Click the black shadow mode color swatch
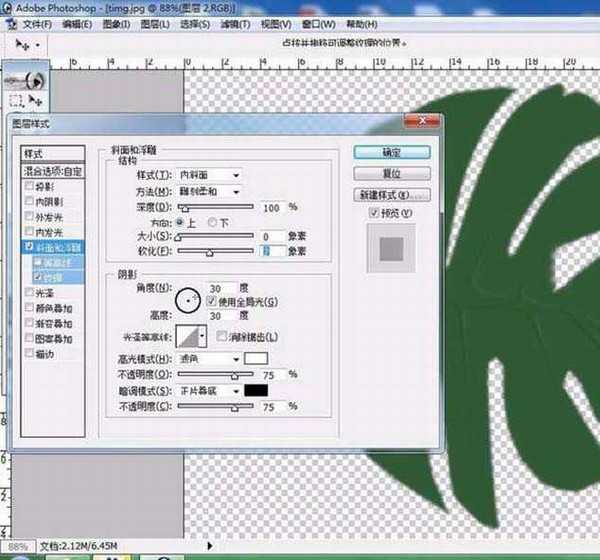The height and width of the screenshot is (560, 600). [x=258, y=390]
